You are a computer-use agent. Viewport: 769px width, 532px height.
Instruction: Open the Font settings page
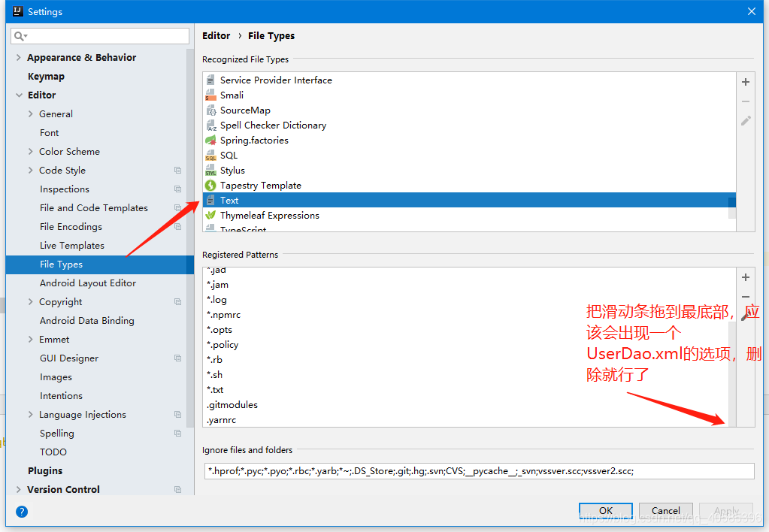49,133
